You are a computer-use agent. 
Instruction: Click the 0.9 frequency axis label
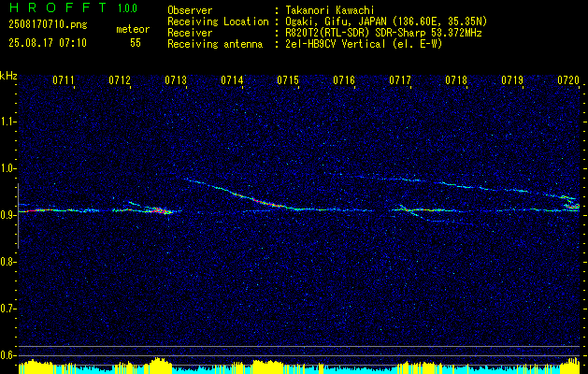(7, 215)
